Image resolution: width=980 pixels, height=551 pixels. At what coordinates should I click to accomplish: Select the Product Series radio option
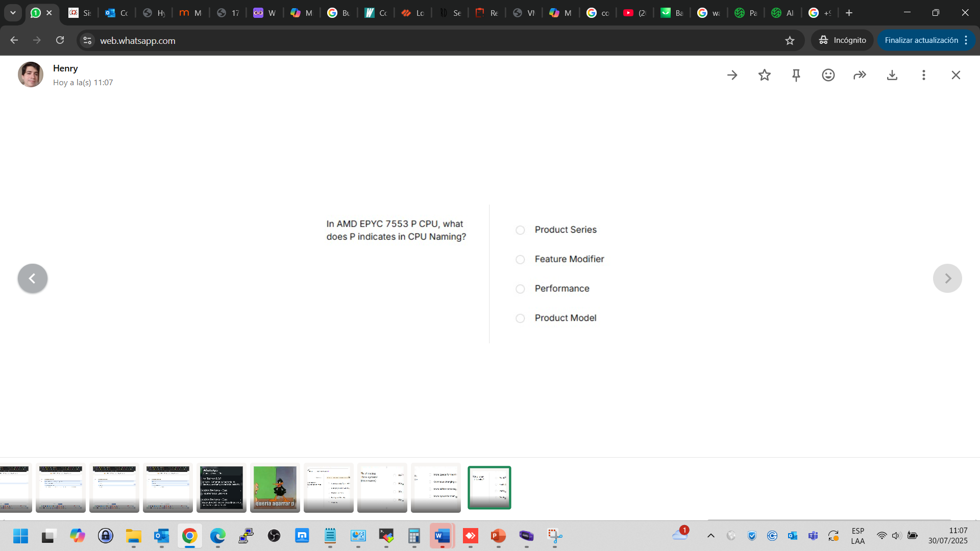[x=520, y=230]
